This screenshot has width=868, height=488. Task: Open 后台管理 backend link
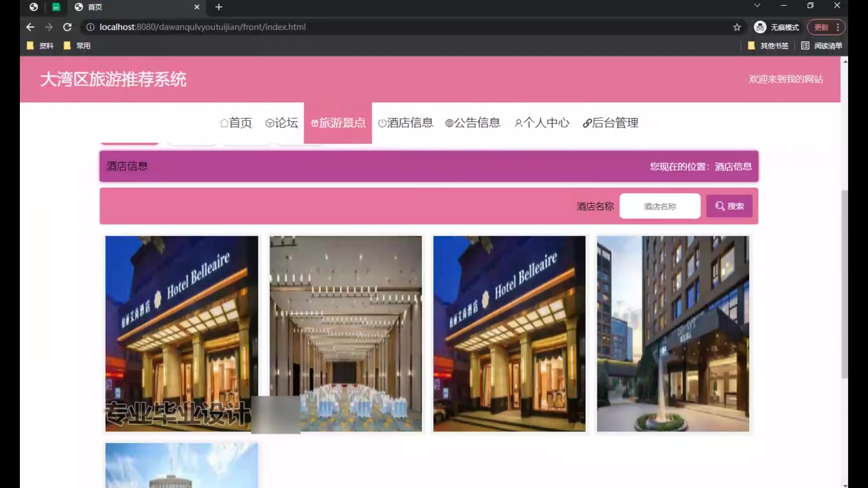click(610, 123)
